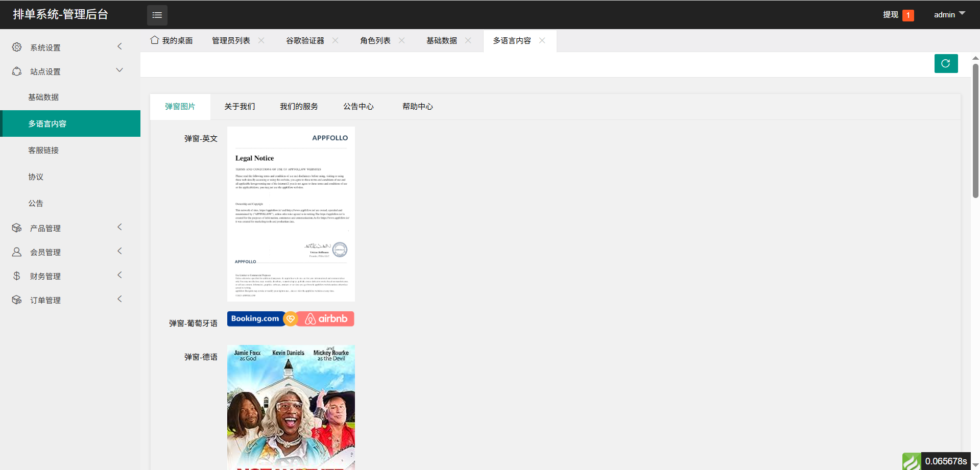The height and width of the screenshot is (470, 980).
Task: Open the 提现 notification badge
Action: pos(908,15)
